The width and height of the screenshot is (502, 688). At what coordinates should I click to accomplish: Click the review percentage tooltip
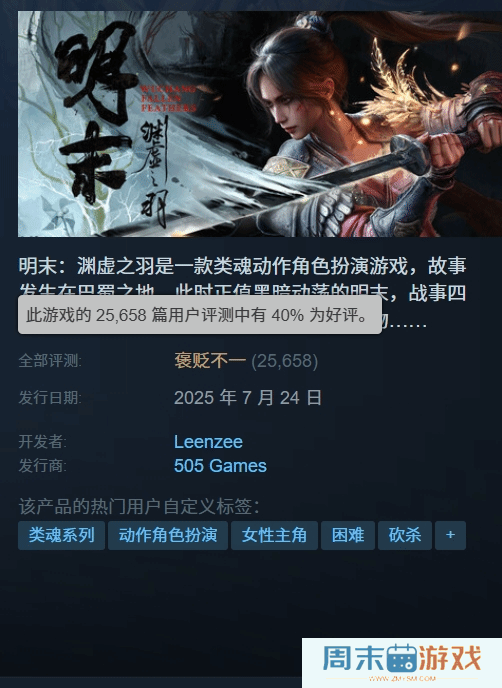coord(200,315)
